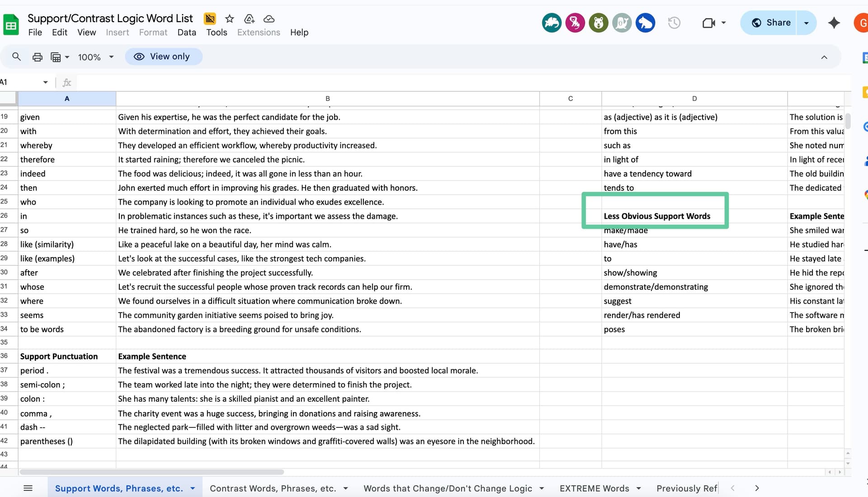This screenshot has height=497, width=868.
Task: Select the cell "have a tendency toward"
Action: point(694,173)
